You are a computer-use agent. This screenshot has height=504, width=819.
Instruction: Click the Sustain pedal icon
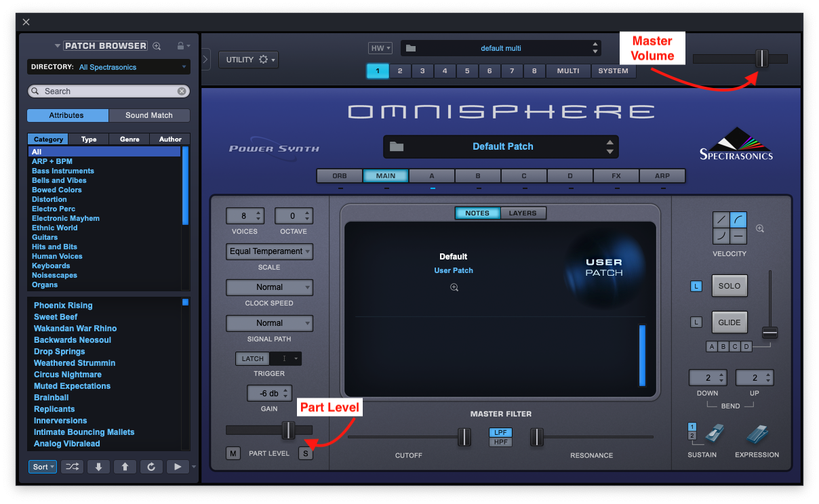click(x=713, y=434)
